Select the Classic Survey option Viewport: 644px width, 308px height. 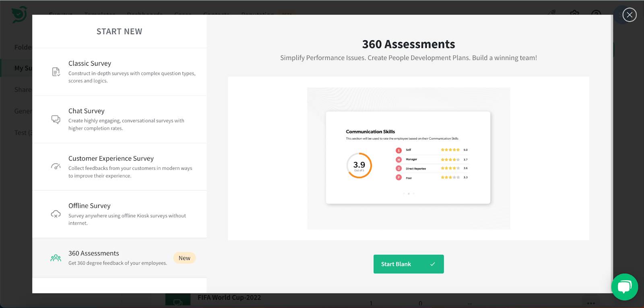(120, 72)
